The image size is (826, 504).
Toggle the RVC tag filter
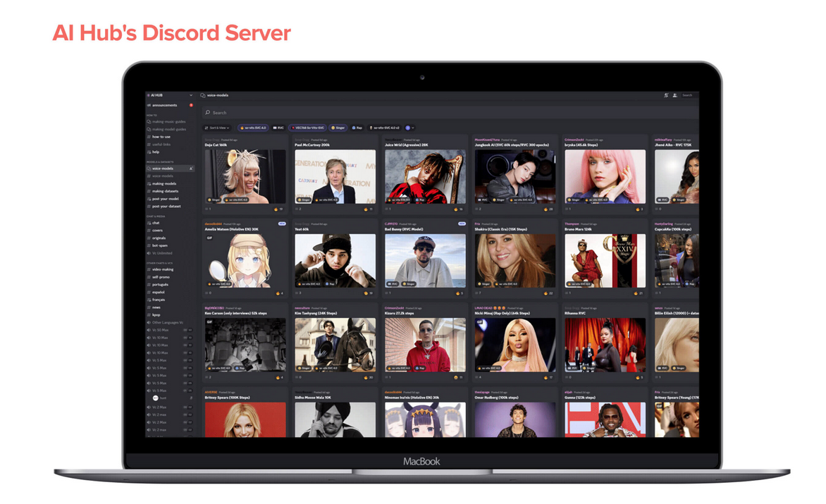278,128
